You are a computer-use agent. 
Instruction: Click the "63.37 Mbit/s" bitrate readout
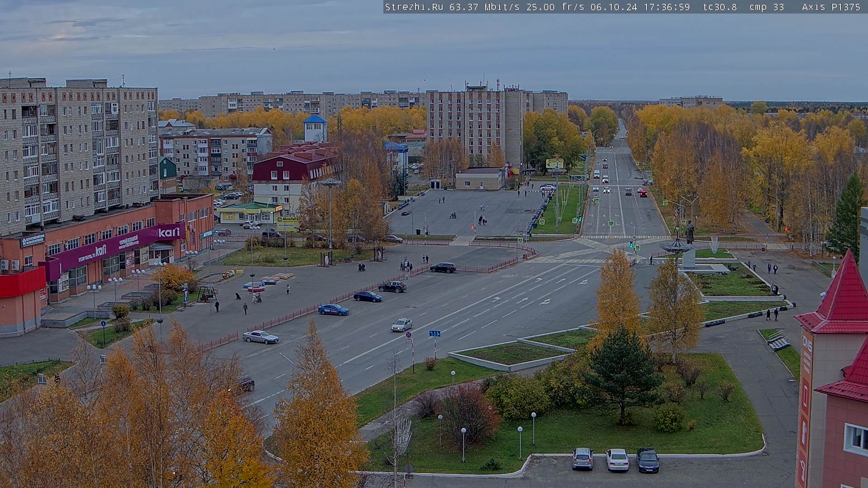[x=483, y=7]
